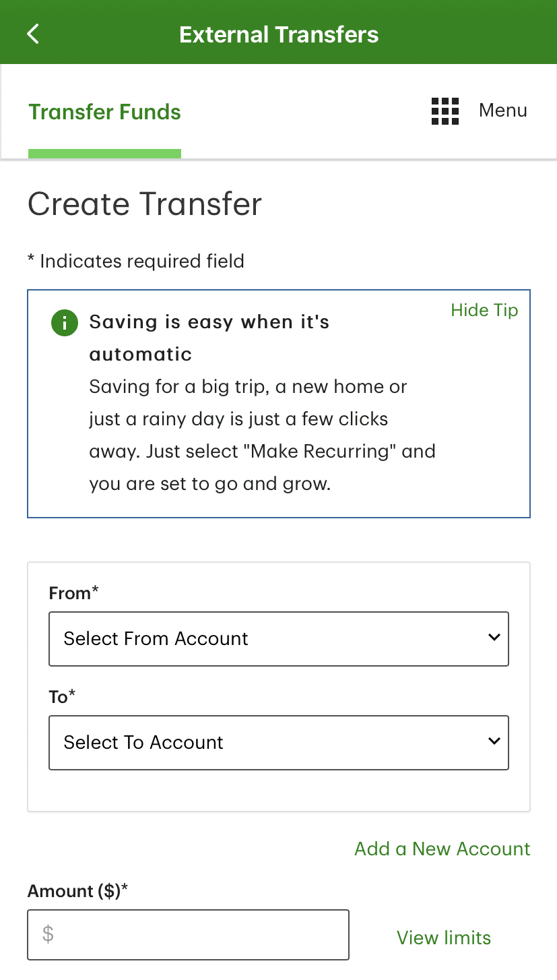Click the green info icon on the tip
The height and width of the screenshot is (980, 557).
(x=64, y=323)
